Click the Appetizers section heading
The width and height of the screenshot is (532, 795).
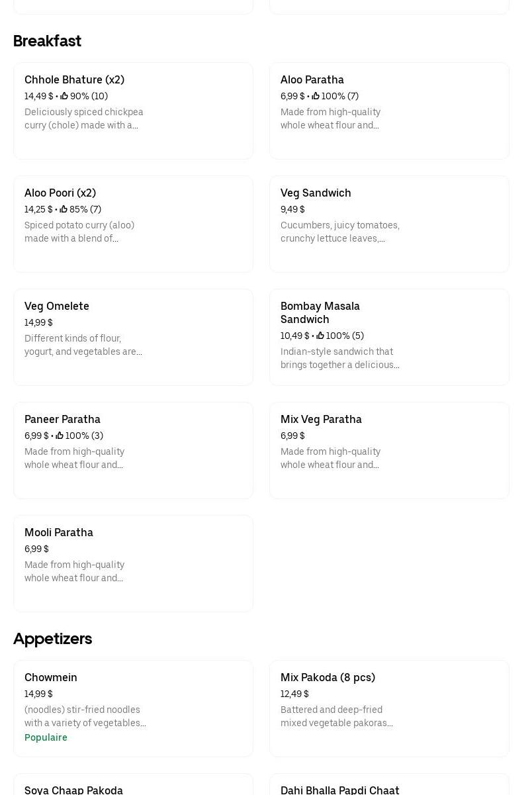click(x=52, y=639)
